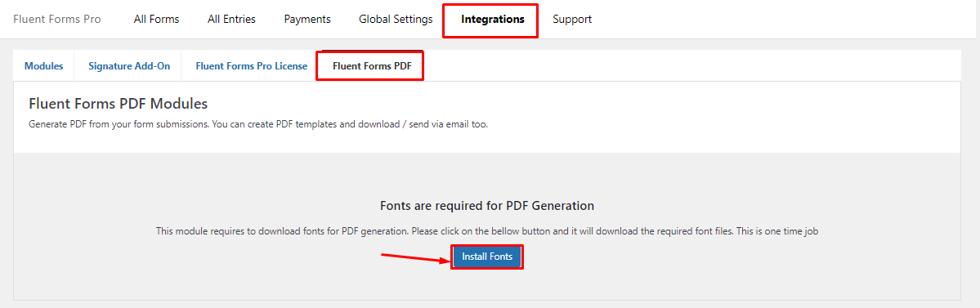Open the Fluent Forms Pro License tab

[x=251, y=65]
